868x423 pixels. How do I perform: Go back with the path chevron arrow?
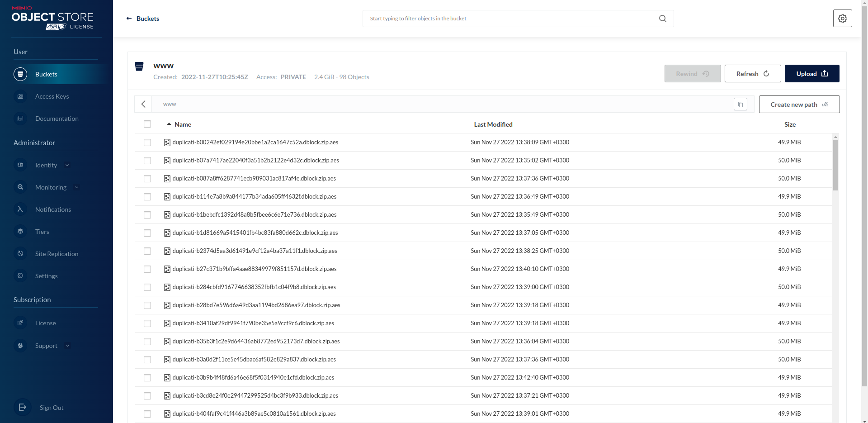click(143, 104)
